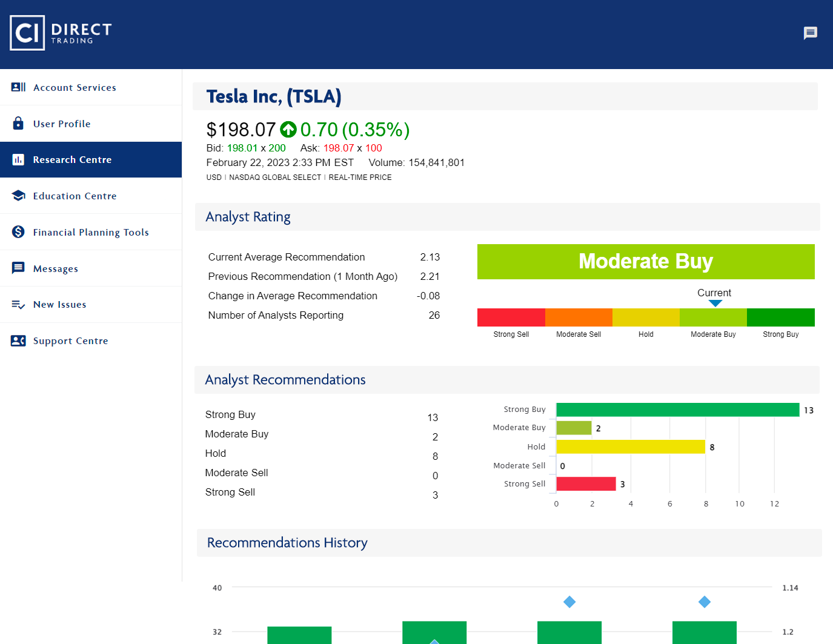
Task: Open the Education Centre menu item
Action: 75,196
